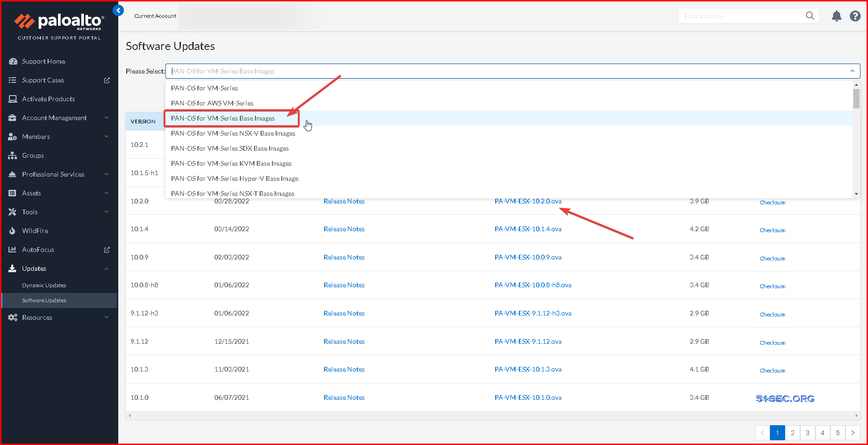The image size is (868, 445).
Task: Click the AutoFocus chart icon
Action: pos(13,250)
